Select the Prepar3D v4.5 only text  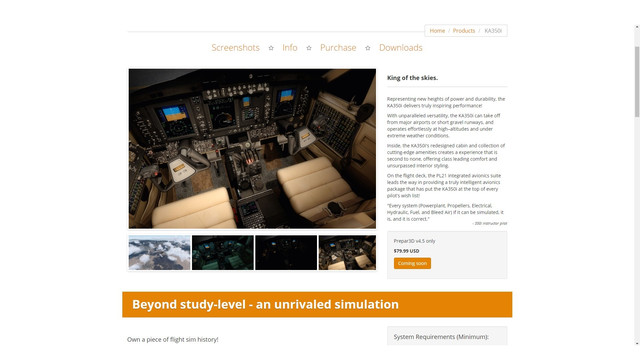pyautogui.click(x=414, y=241)
